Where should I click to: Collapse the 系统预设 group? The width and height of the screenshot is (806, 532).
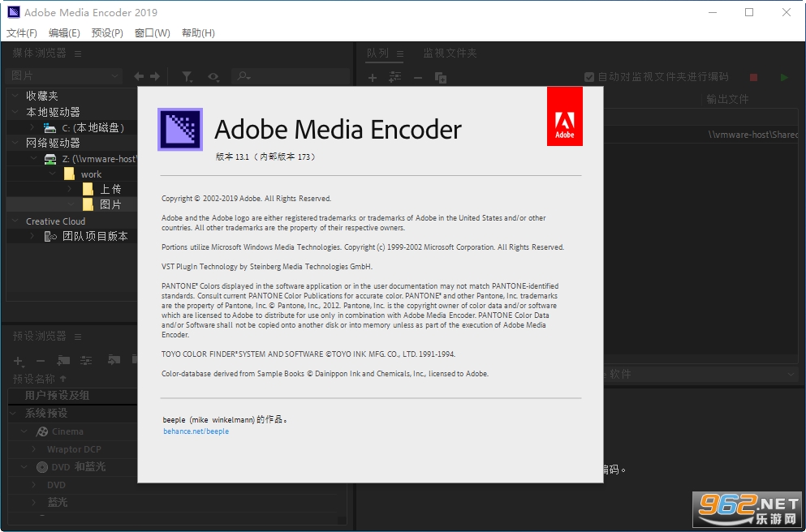12,413
